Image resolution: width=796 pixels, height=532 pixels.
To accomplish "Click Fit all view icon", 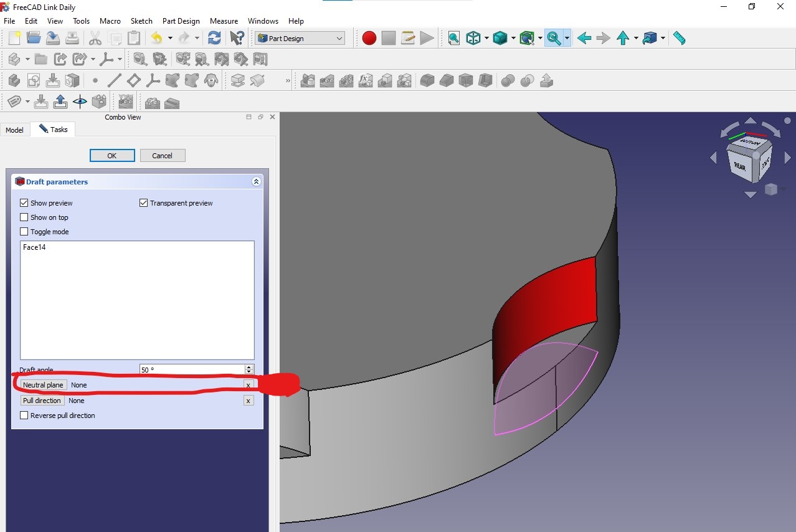I will (454, 38).
